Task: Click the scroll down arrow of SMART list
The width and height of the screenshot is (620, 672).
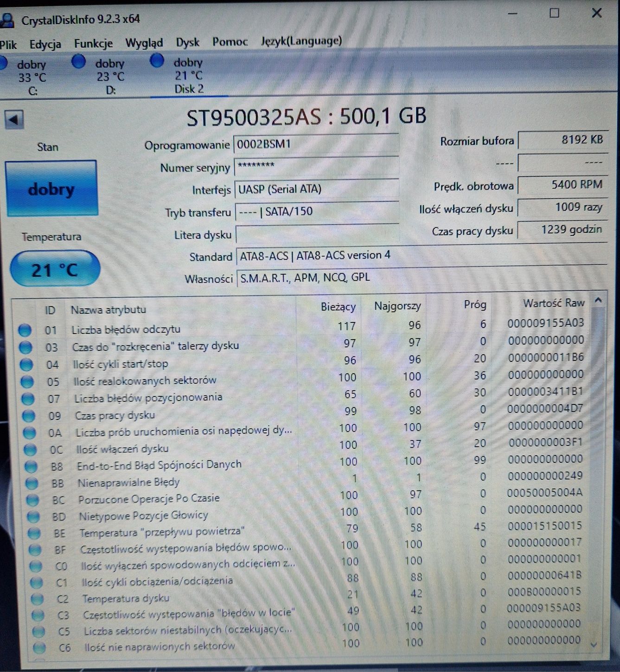Action: click(594, 645)
